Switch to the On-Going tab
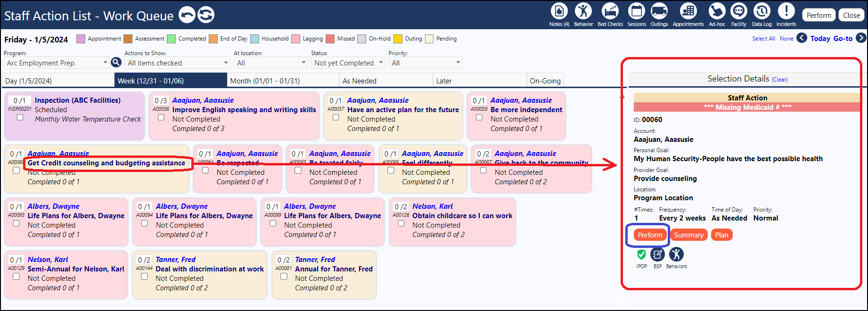 [x=545, y=81]
